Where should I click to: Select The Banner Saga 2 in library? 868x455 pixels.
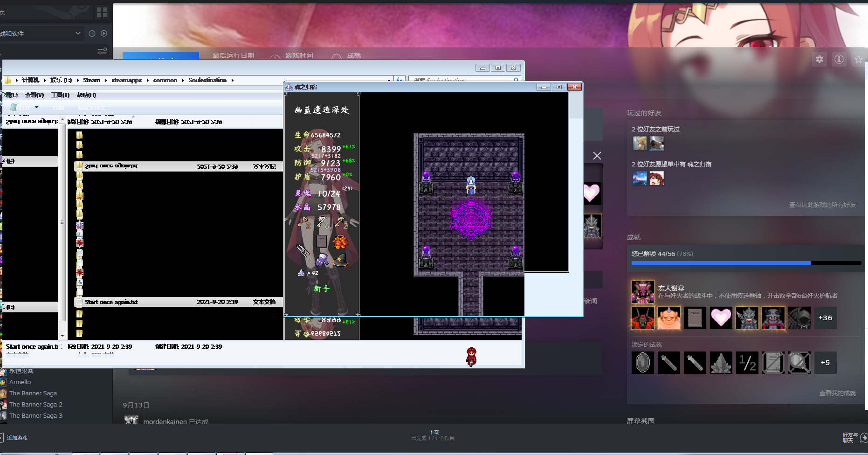pyautogui.click(x=36, y=404)
